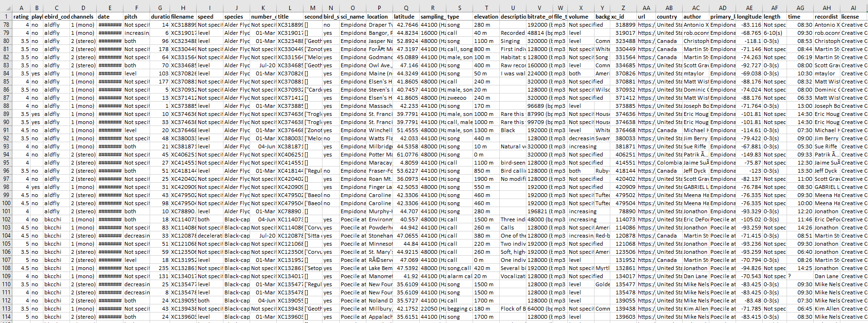Select the column J header
Image resolution: width=868 pixels, height=323 pixels.
pos(236,8)
